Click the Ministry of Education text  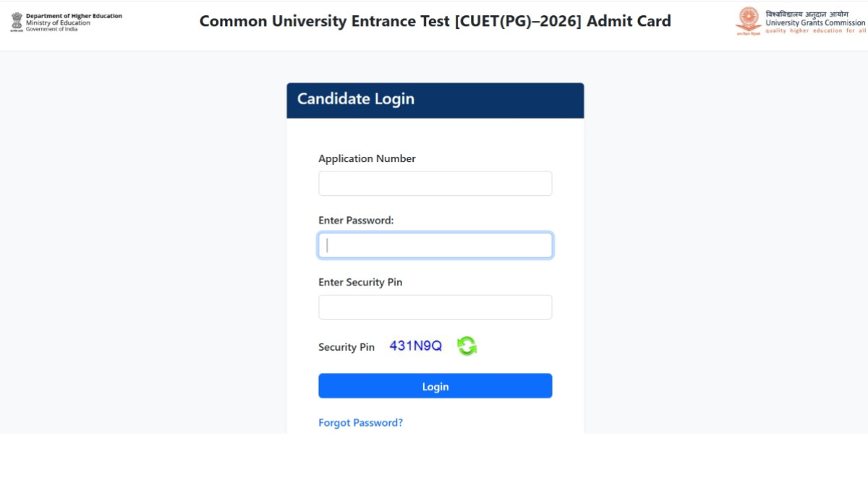click(58, 23)
